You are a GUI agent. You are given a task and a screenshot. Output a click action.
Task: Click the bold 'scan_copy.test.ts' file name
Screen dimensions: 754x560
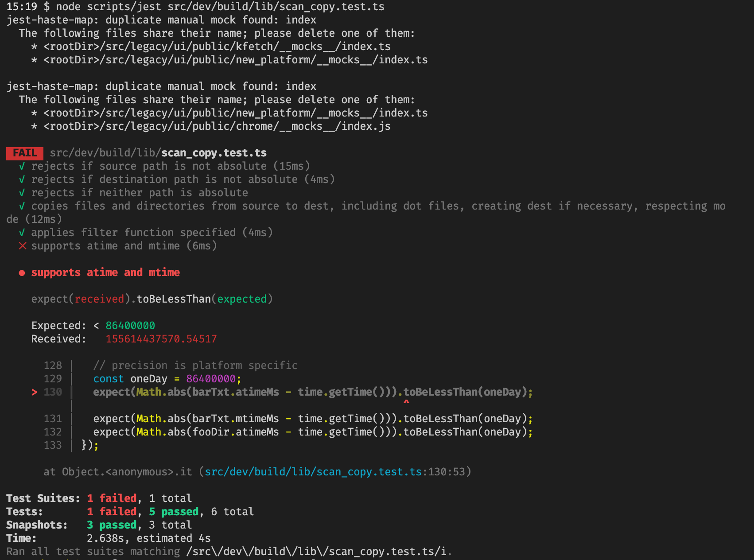coord(214,153)
